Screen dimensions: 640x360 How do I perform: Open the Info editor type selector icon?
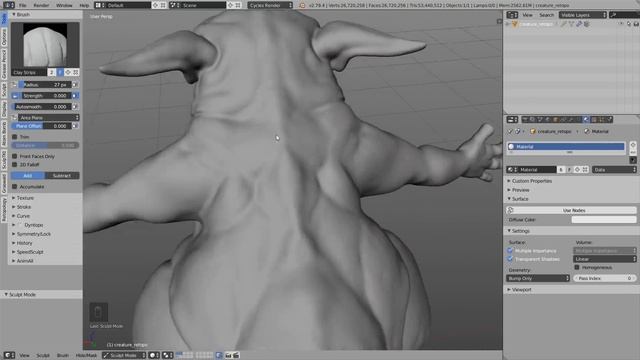pos(9,5)
